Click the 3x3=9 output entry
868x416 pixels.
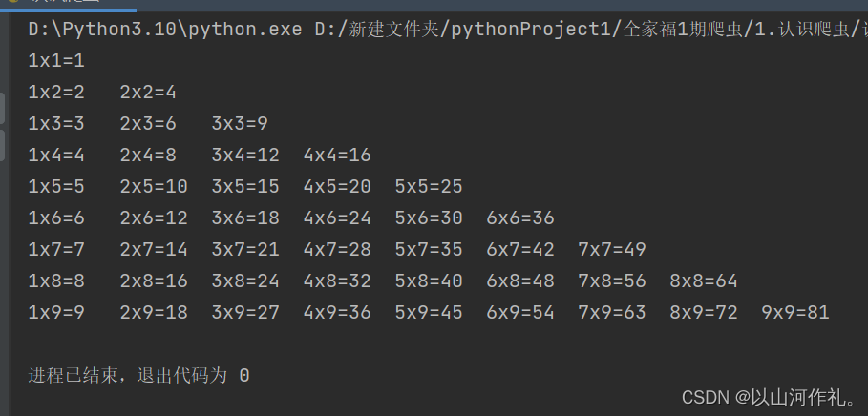[240, 124]
